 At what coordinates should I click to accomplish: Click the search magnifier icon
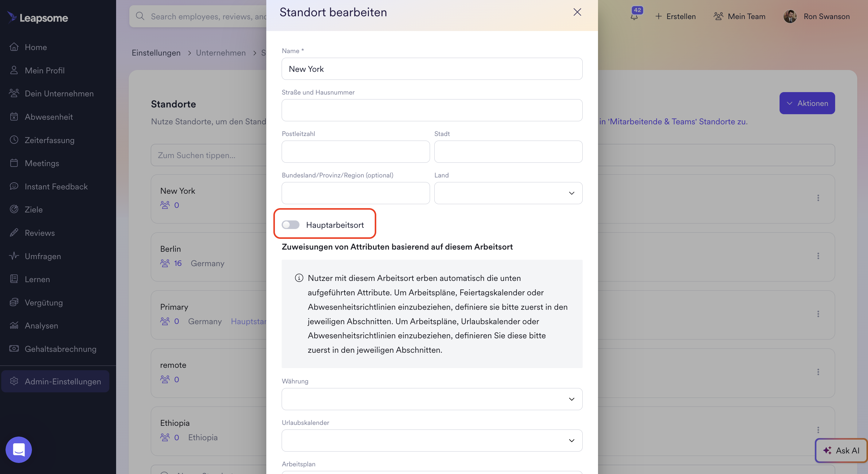[x=140, y=16]
